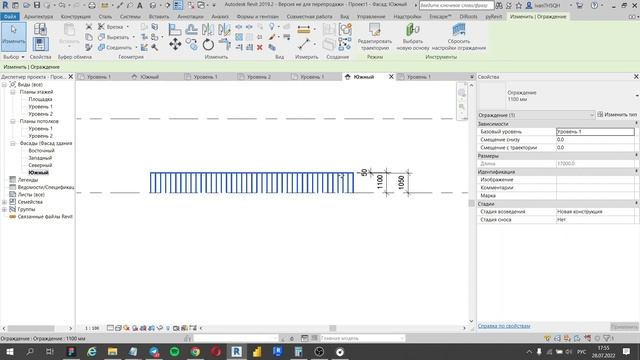
Task: Select the Offset tool icon
Action: click(191, 29)
